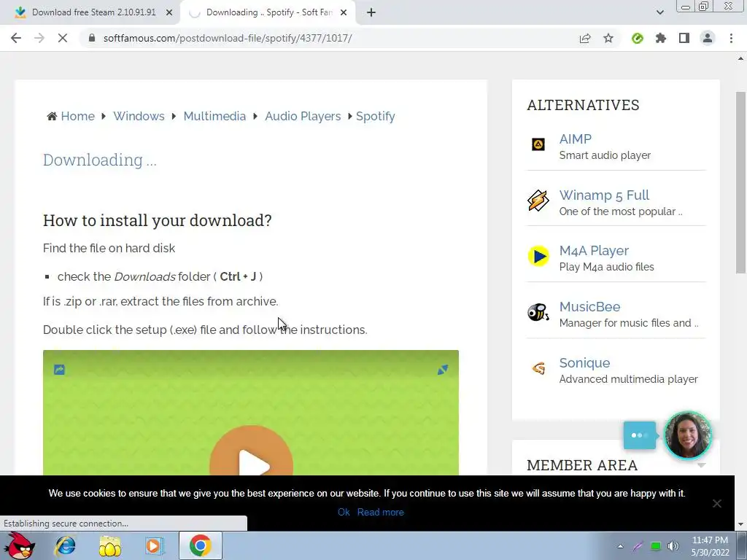Expand the video to fullscreen
The height and width of the screenshot is (560, 747).
click(443, 370)
